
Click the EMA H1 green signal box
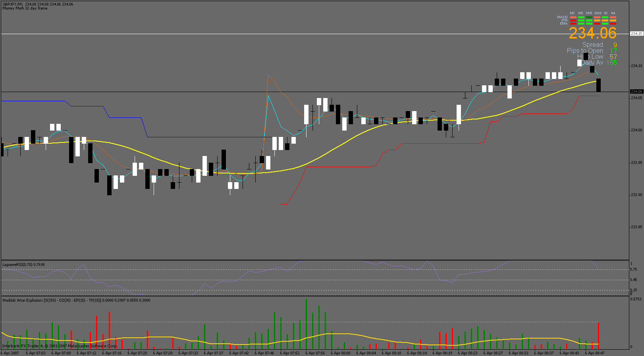[x=605, y=24]
